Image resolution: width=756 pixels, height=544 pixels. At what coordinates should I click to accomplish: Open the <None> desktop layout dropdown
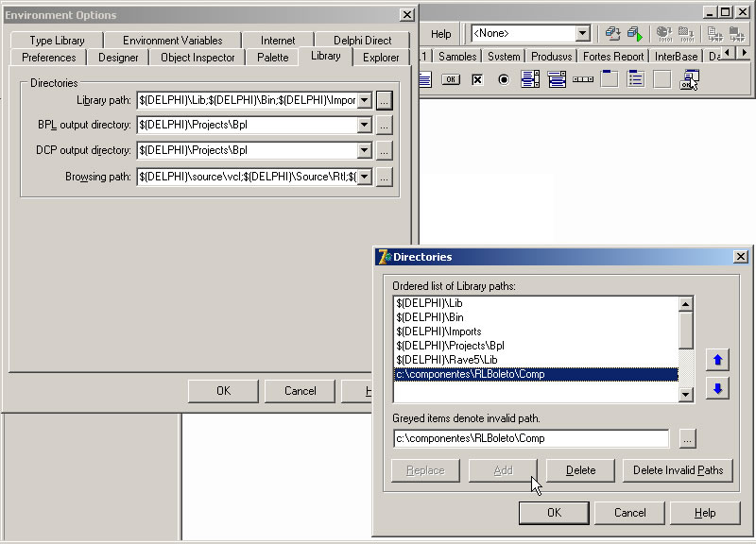[x=582, y=34]
